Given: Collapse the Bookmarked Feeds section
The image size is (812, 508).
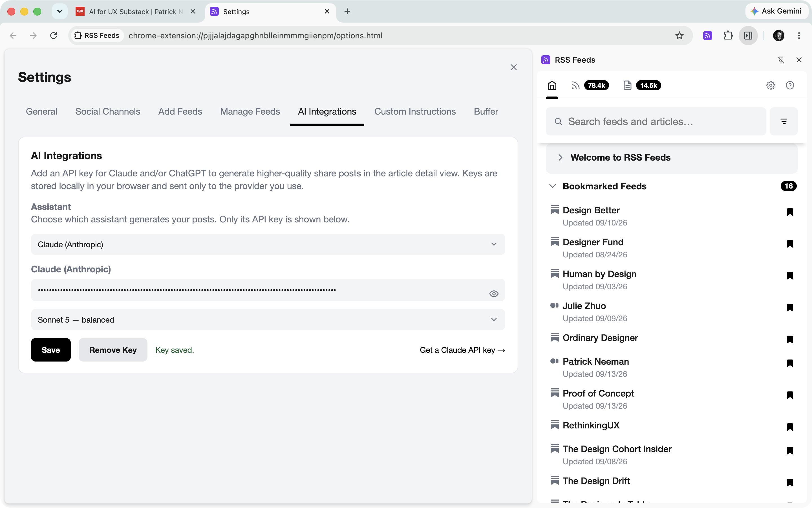Looking at the screenshot, I should click(552, 186).
